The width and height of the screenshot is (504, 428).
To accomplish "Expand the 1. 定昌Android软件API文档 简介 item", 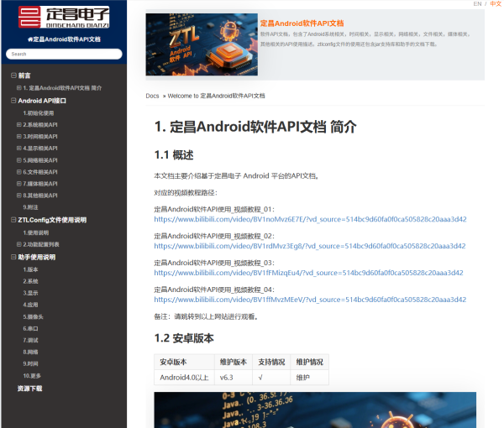I will [x=19, y=87].
